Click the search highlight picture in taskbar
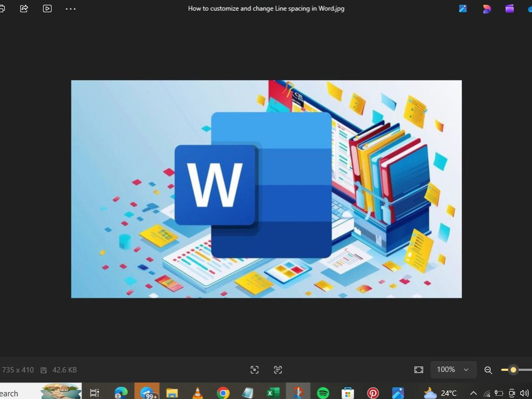532x399 pixels. [61, 391]
